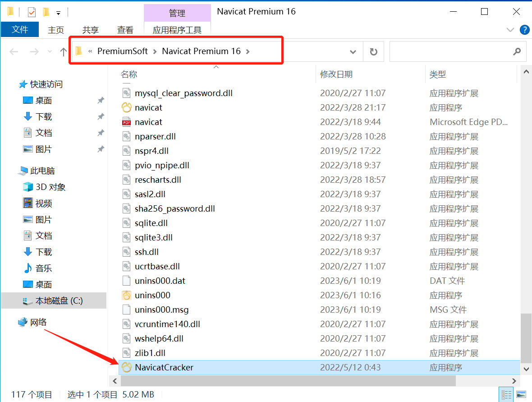Sort by the 修改日期 column header
532x402 pixels.
point(336,74)
